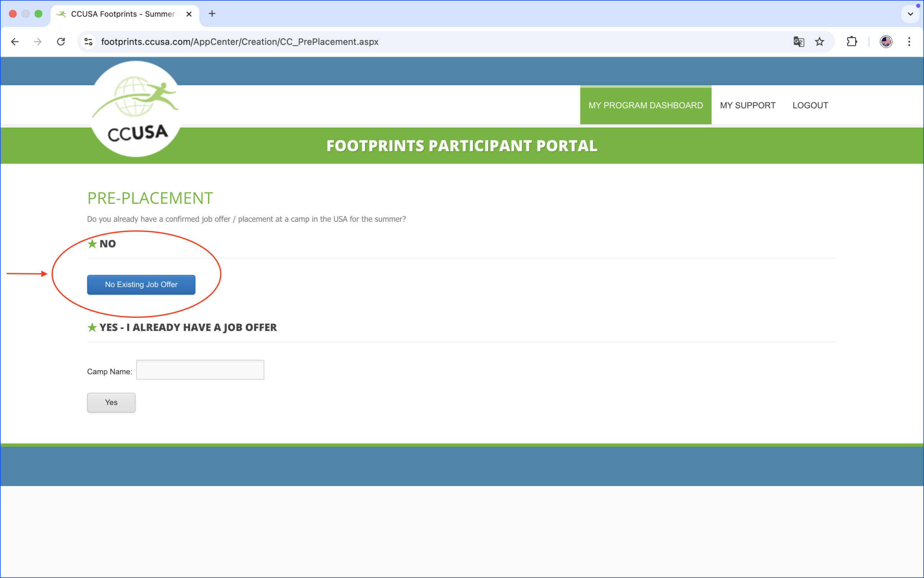Open the Extensions puzzle icon

point(851,42)
